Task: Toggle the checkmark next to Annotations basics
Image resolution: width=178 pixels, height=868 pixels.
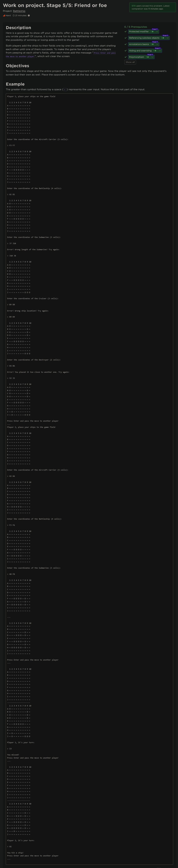Action: (x=126, y=44)
